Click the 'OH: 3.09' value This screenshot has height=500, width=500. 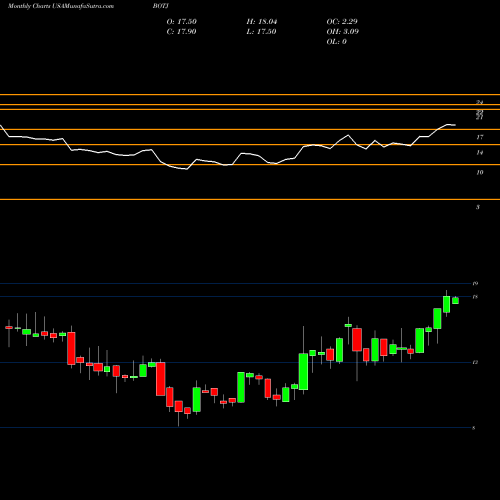pyautogui.click(x=343, y=32)
